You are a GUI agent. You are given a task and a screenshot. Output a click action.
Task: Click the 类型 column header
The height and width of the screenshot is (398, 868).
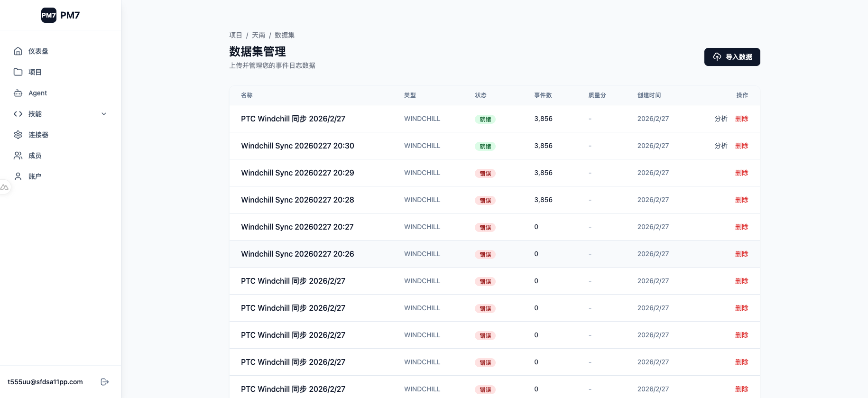pos(410,95)
